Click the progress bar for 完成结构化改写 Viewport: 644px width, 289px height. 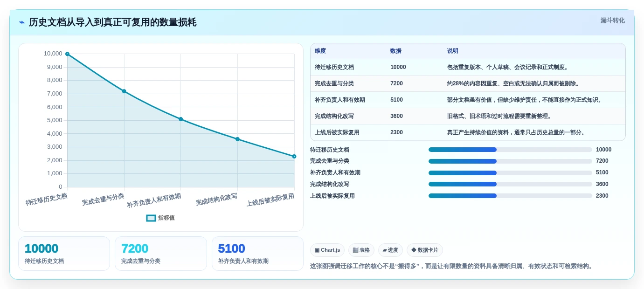coord(510,184)
